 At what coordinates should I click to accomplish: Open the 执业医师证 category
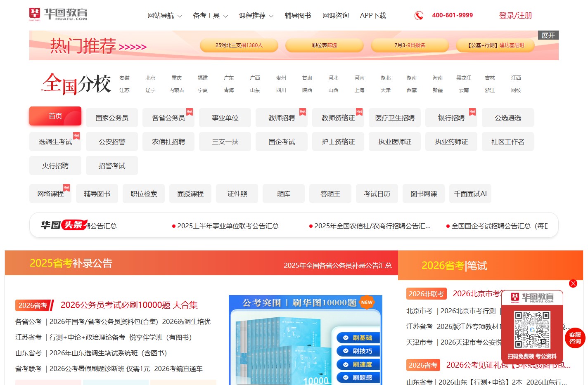pos(395,142)
